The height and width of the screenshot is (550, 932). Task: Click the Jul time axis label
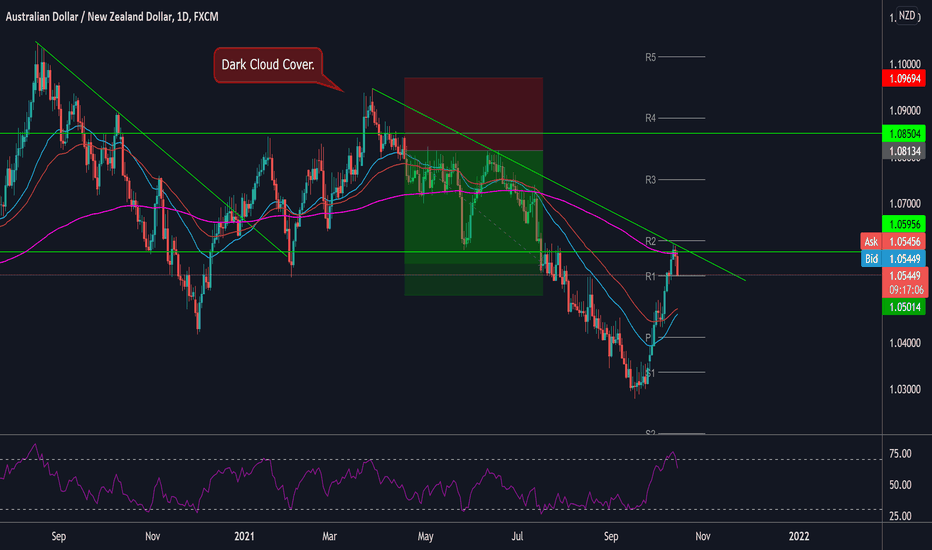point(518,536)
